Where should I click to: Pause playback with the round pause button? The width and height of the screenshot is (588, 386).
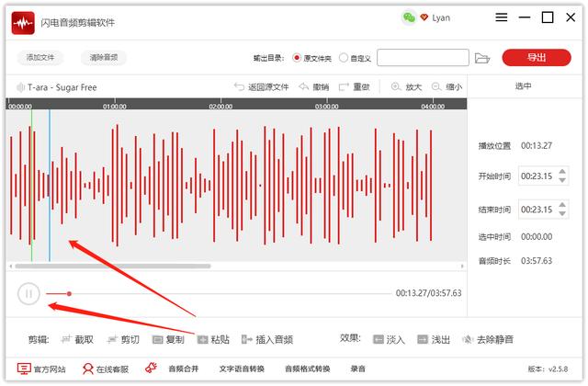(x=28, y=294)
